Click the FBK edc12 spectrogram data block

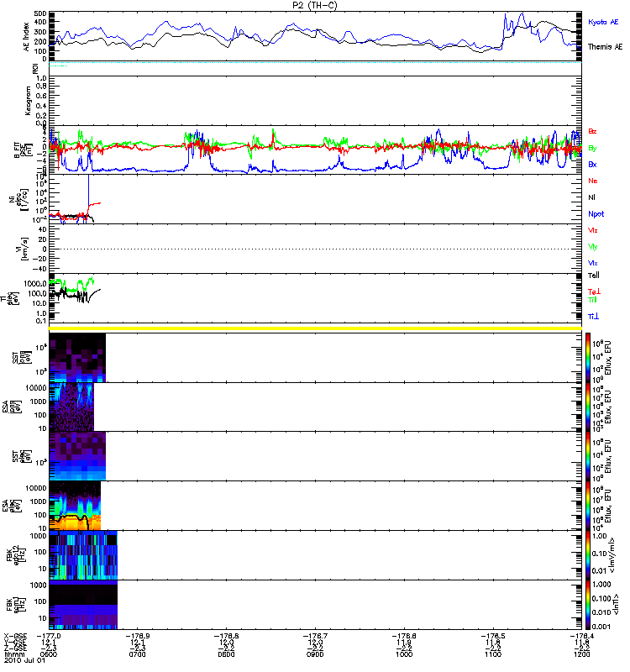point(83,555)
